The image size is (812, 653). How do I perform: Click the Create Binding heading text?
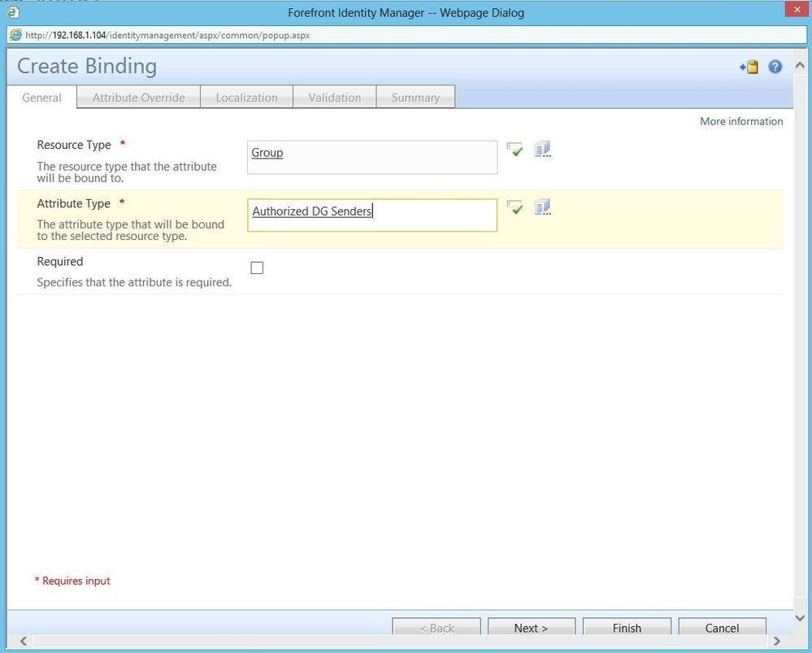pyautogui.click(x=87, y=67)
